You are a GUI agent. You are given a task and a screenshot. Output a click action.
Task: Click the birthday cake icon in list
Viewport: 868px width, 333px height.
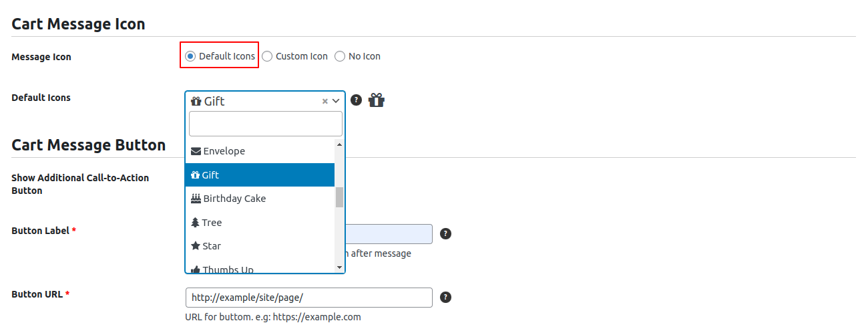pyautogui.click(x=196, y=199)
